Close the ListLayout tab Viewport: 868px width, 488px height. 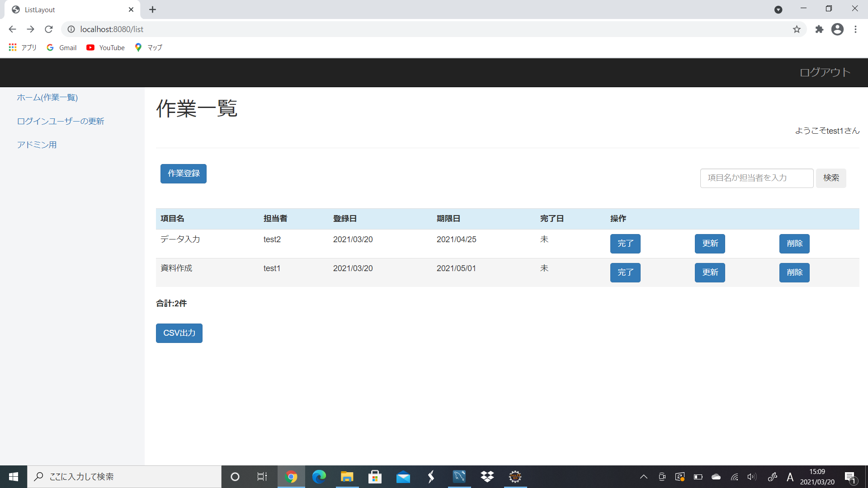131,9
